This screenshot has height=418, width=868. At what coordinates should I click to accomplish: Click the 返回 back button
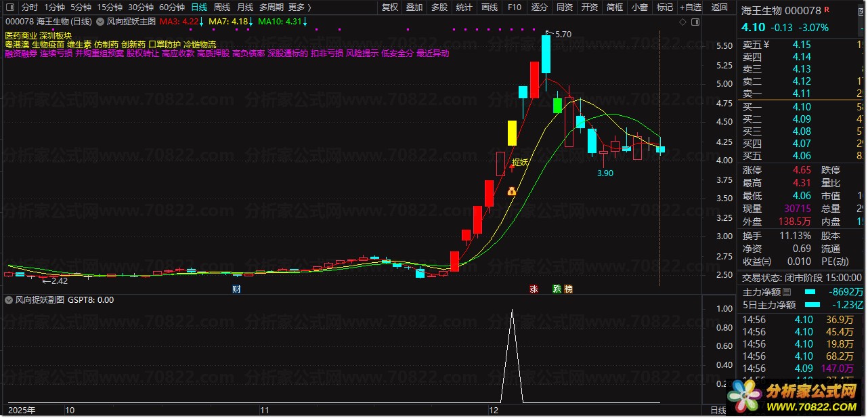pyautogui.click(x=719, y=7)
